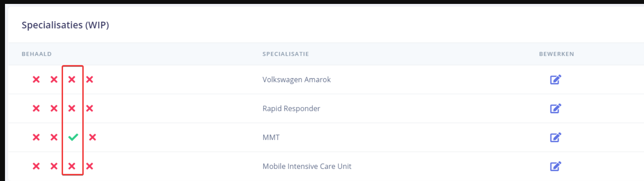Click fourth red cross in Rapid Responder row
Screen dimensions: 644x181
pos(89,108)
